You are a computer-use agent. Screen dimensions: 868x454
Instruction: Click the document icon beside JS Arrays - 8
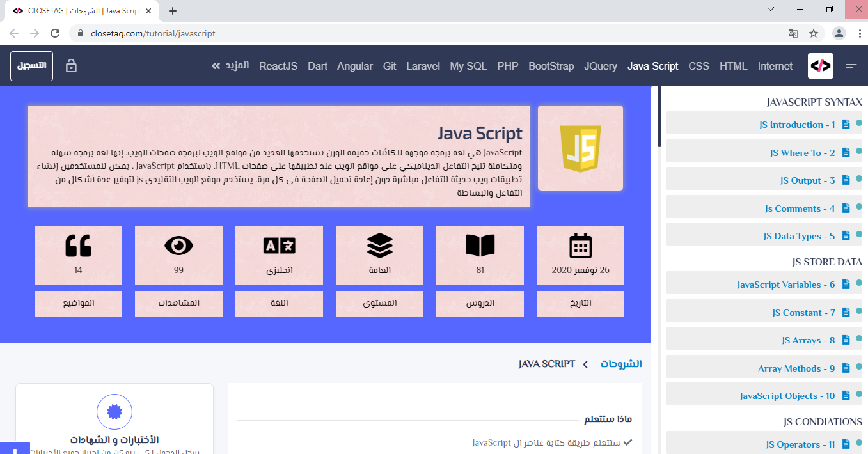[846, 340]
